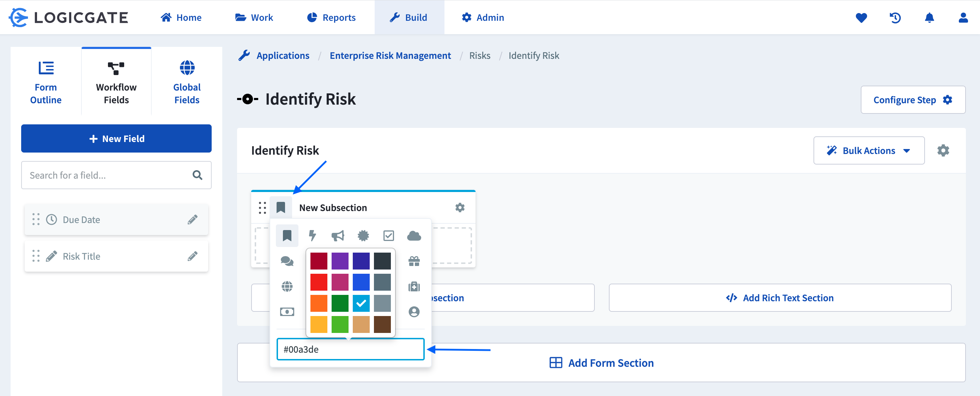980x396 pixels.
Task: Expand the Bulk Actions dropdown
Action: point(869,150)
